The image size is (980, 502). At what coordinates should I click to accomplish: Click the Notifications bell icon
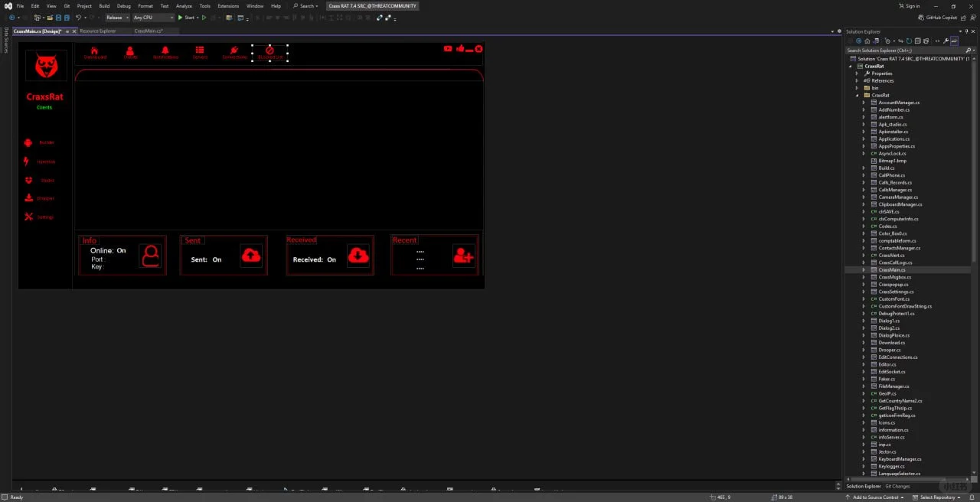[165, 50]
